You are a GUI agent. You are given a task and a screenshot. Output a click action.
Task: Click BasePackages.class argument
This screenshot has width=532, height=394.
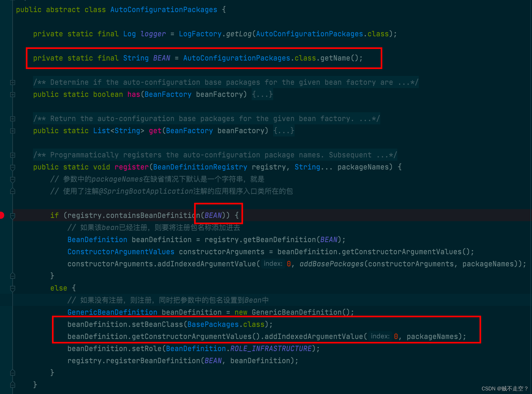coord(226,324)
